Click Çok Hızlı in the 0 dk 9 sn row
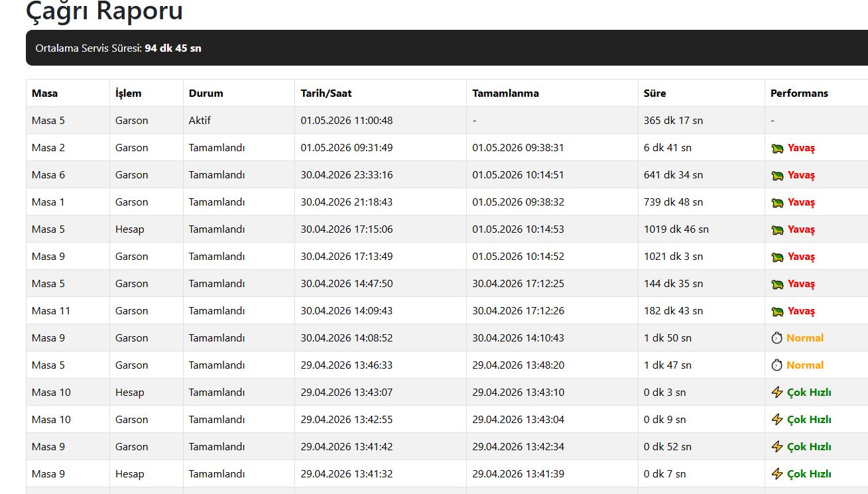Screen dimensions: 868x494 pos(809,420)
